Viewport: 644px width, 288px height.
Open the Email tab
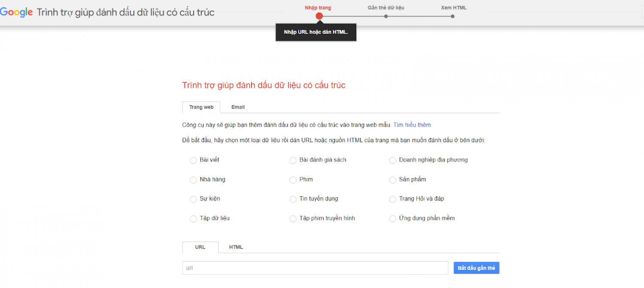(238, 107)
